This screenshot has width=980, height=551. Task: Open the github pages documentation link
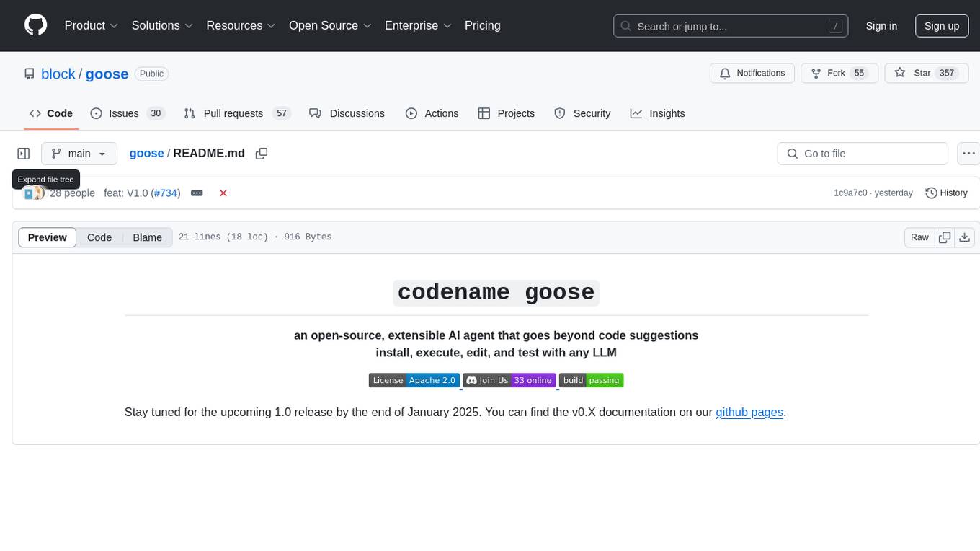[749, 413]
